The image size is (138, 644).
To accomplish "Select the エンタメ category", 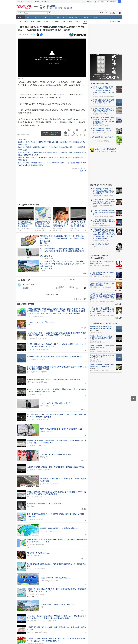I will coord(47,21).
